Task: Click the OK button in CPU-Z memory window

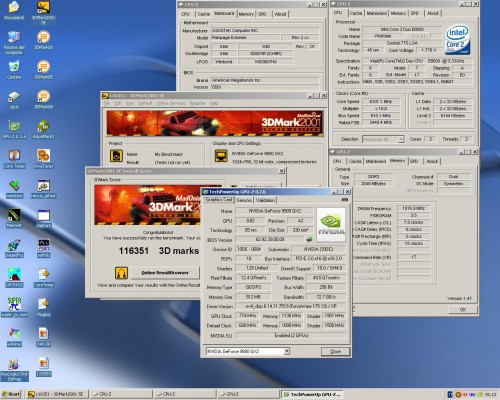Action: [463, 310]
